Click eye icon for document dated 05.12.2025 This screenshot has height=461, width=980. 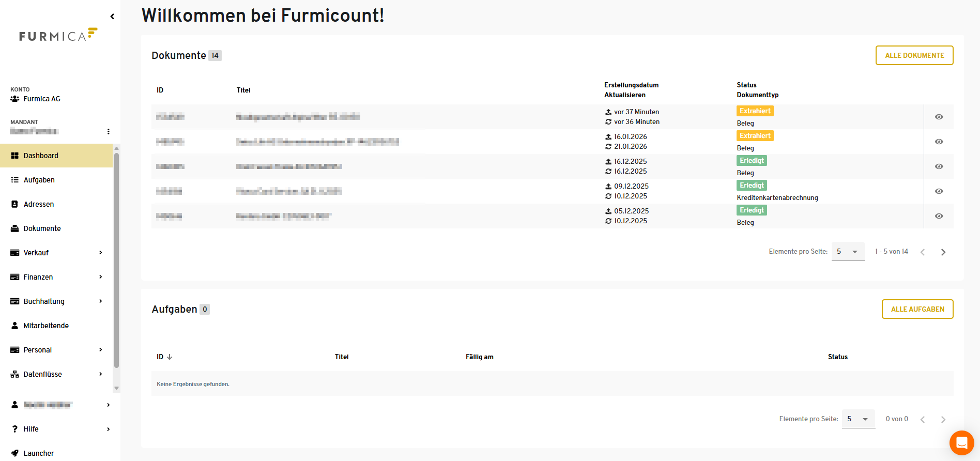point(939,216)
